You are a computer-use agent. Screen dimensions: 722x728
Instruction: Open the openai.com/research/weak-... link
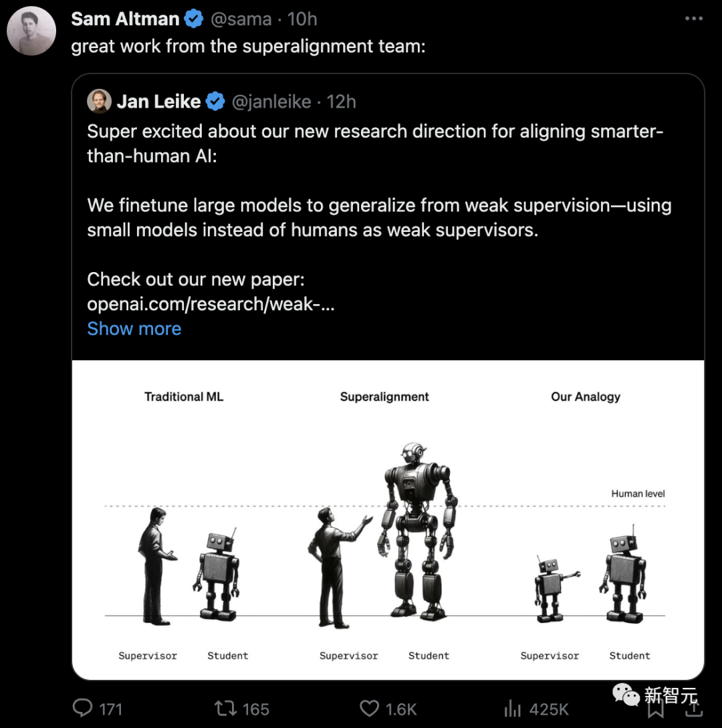(211, 304)
